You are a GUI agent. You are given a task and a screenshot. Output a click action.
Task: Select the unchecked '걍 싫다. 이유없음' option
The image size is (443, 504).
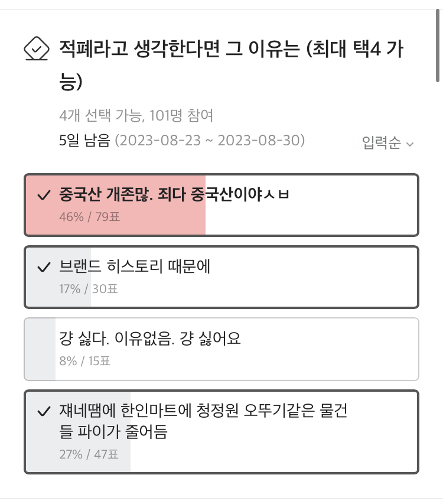[150, 339]
